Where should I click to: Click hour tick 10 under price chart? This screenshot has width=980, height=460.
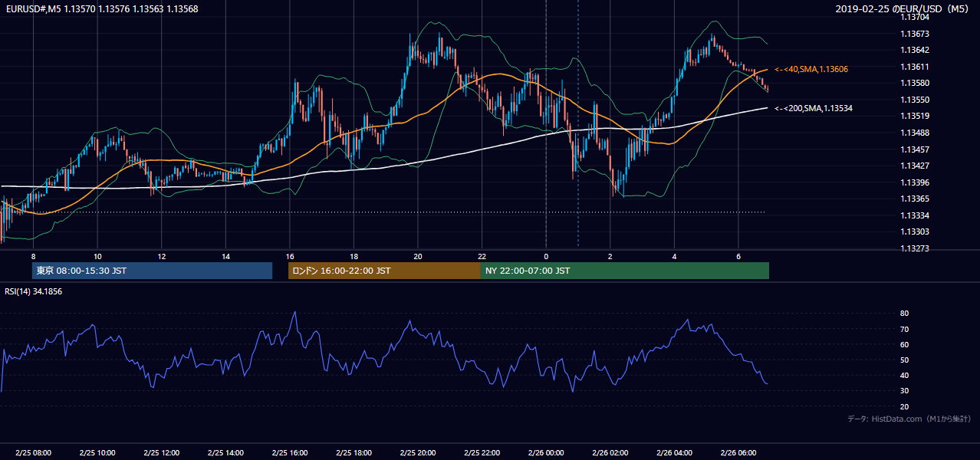(x=97, y=256)
